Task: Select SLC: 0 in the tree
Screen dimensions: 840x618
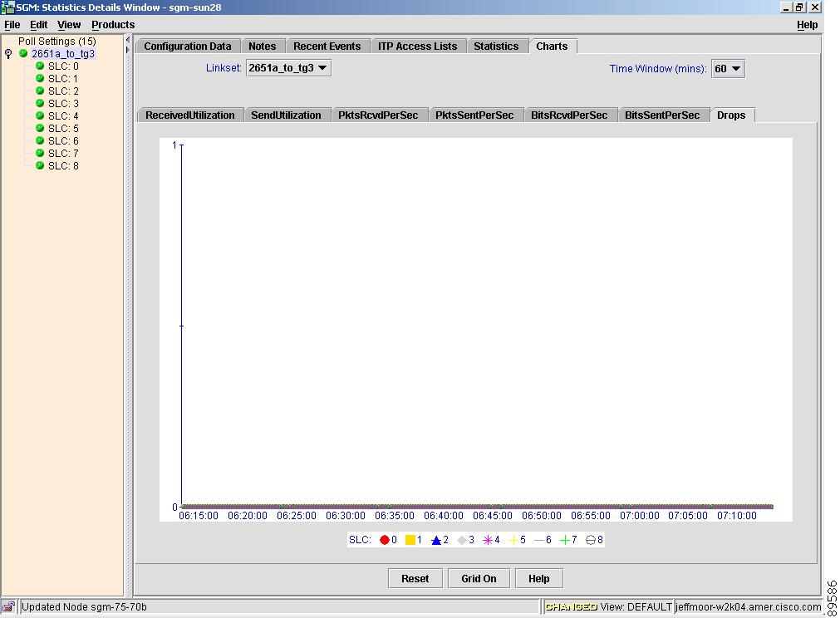Action: (x=63, y=66)
